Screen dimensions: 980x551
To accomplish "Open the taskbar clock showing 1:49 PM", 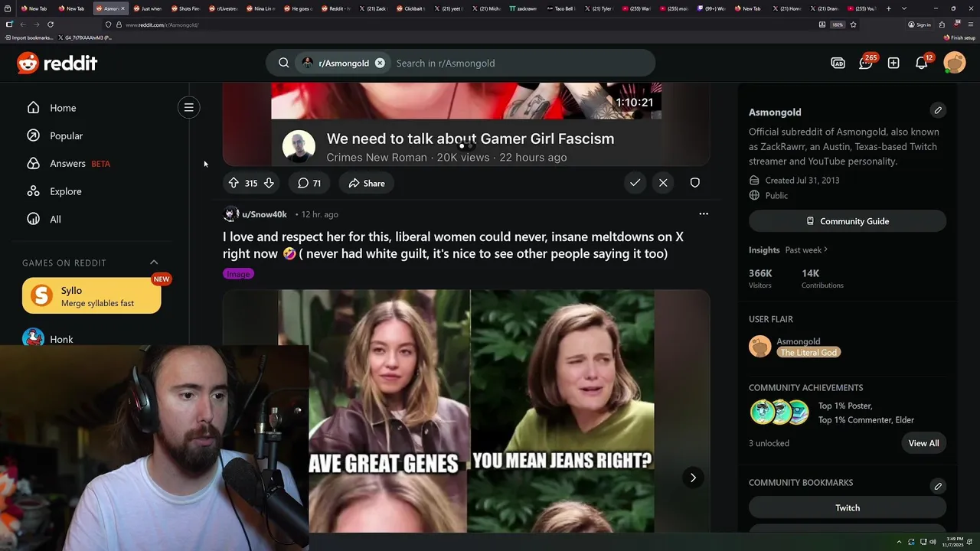I will coord(952,542).
